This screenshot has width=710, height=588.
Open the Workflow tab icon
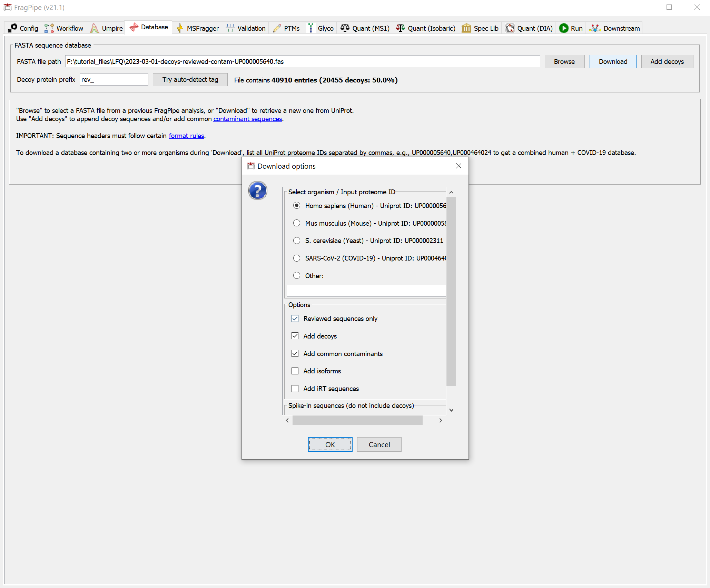tap(49, 28)
